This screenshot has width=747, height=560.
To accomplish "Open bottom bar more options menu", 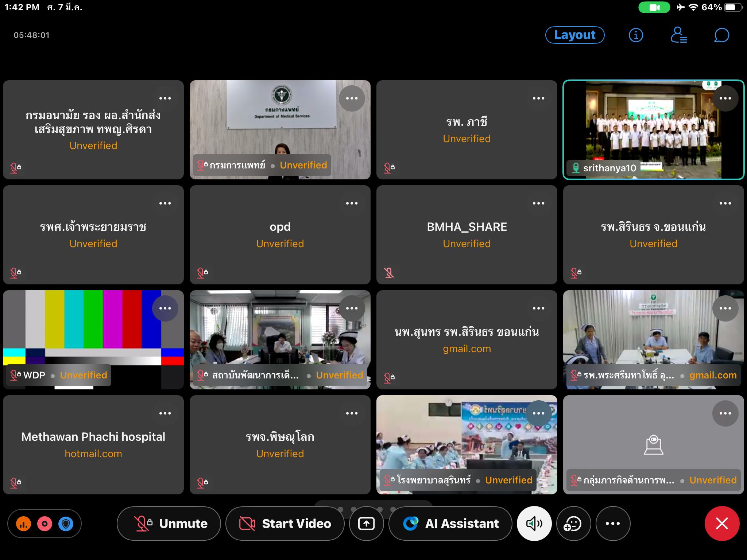I will tap(613, 524).
